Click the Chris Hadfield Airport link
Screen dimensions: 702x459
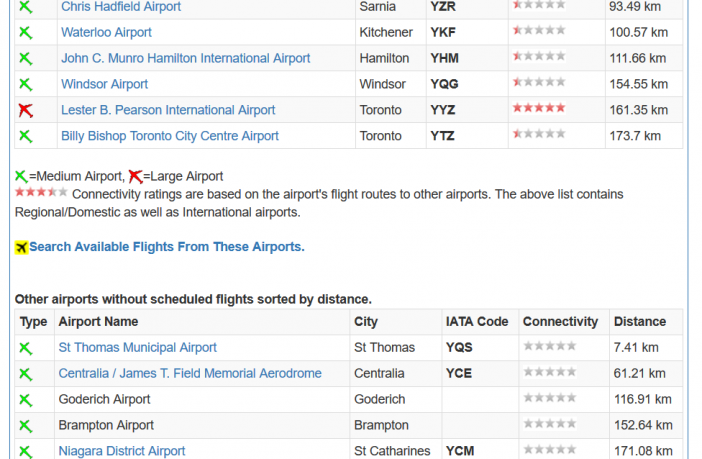[x=121, y=7]
